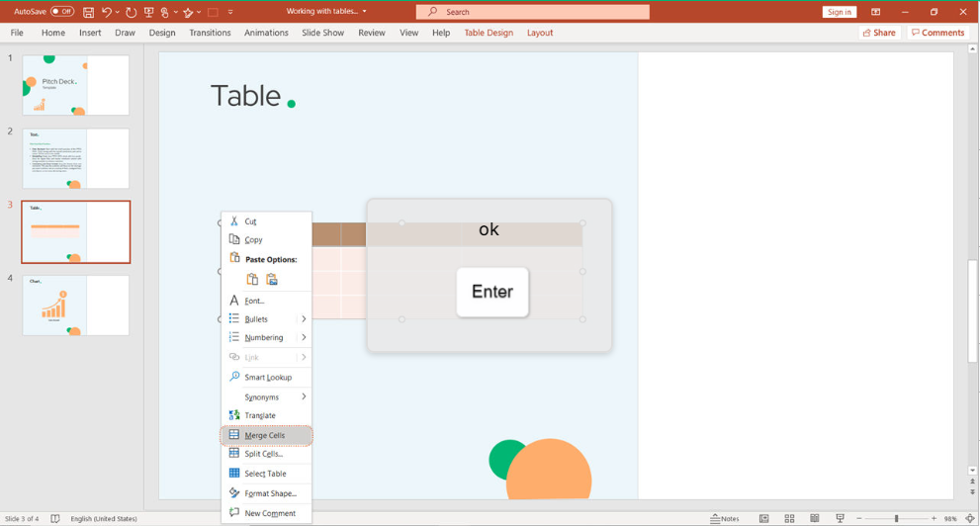Image resolution: width=980 pixels, height=526 pixels.
Task: Switch to Reading View icon
Action: 815,518
